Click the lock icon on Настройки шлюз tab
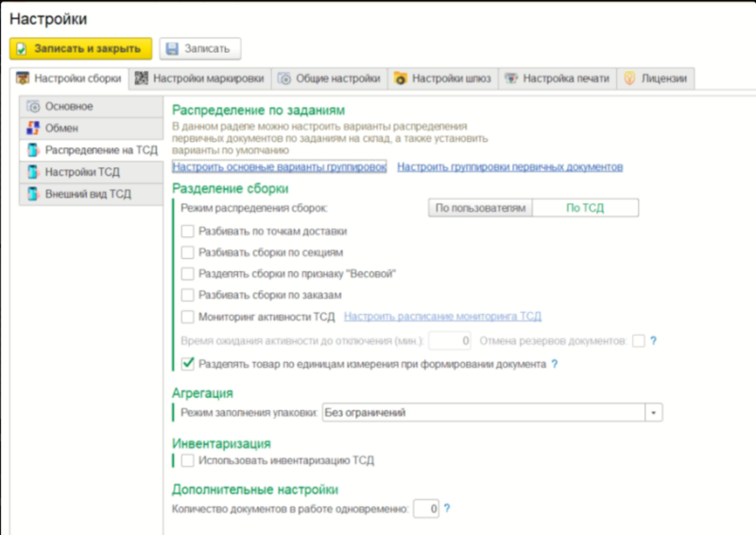Image resolution: width=756 pixels, height=535 pixels. point(400,78)
